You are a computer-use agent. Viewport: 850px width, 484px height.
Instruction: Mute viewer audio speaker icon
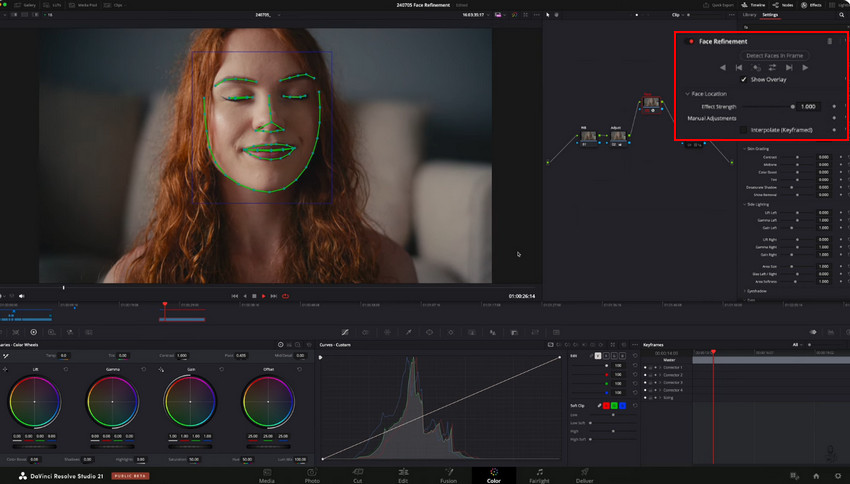[22, 296]
